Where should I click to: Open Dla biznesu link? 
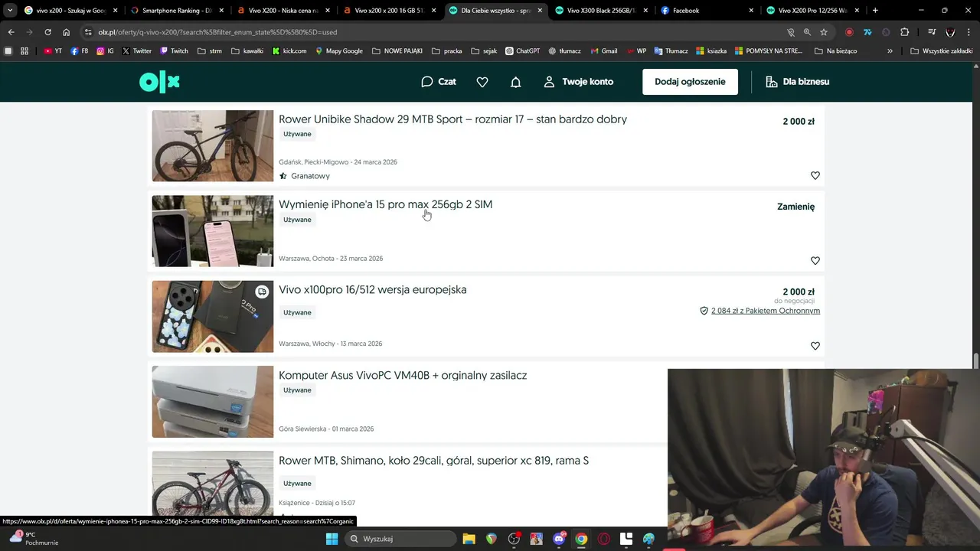coord(798,82)
